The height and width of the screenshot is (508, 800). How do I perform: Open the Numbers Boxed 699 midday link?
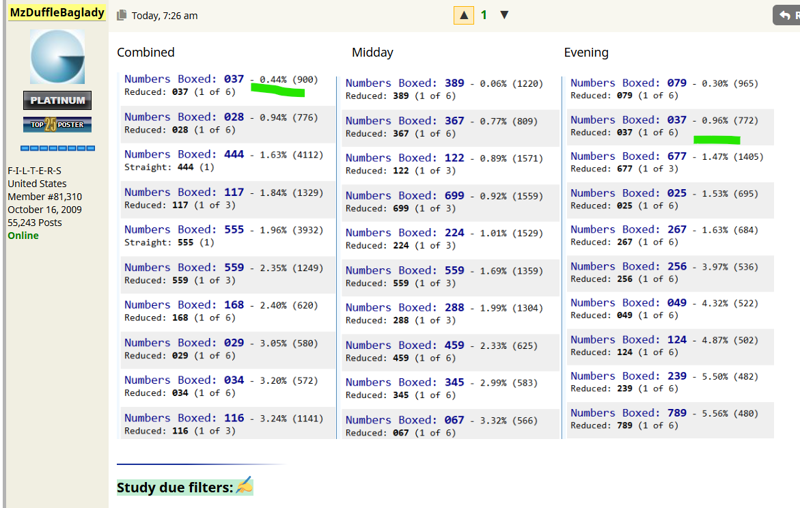tap(405, 196)
